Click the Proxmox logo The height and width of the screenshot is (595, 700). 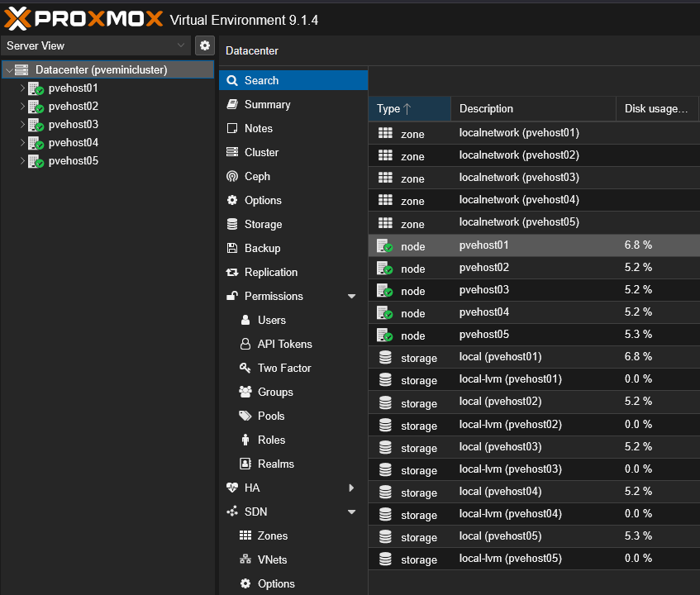[83, 19]
